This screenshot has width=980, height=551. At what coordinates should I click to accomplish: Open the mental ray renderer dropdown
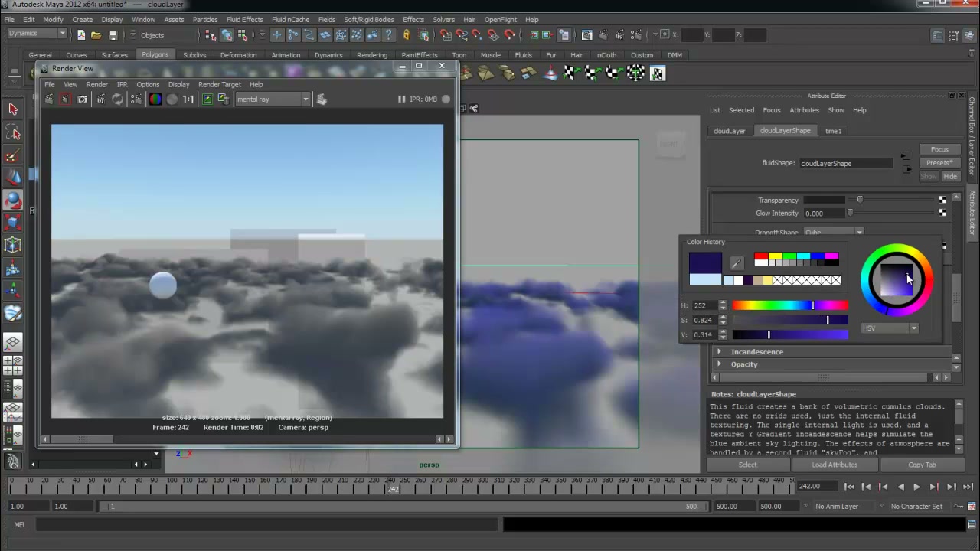[x=273, y=99]
